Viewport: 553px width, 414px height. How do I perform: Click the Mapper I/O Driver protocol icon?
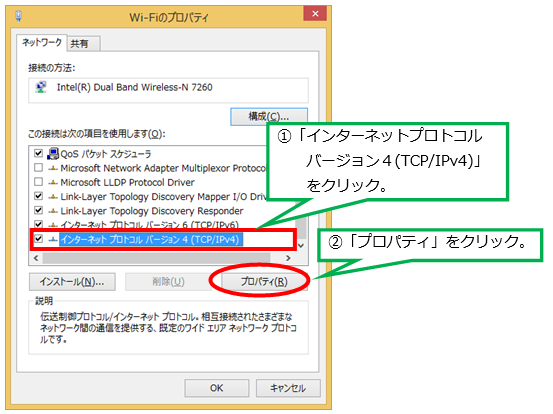[53, 197]
